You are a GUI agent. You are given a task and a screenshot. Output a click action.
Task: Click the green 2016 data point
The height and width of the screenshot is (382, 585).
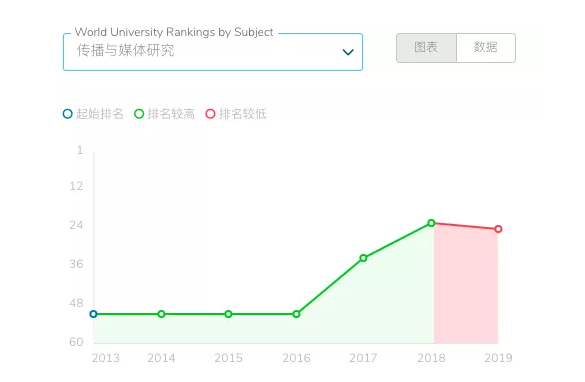[296, 314]
